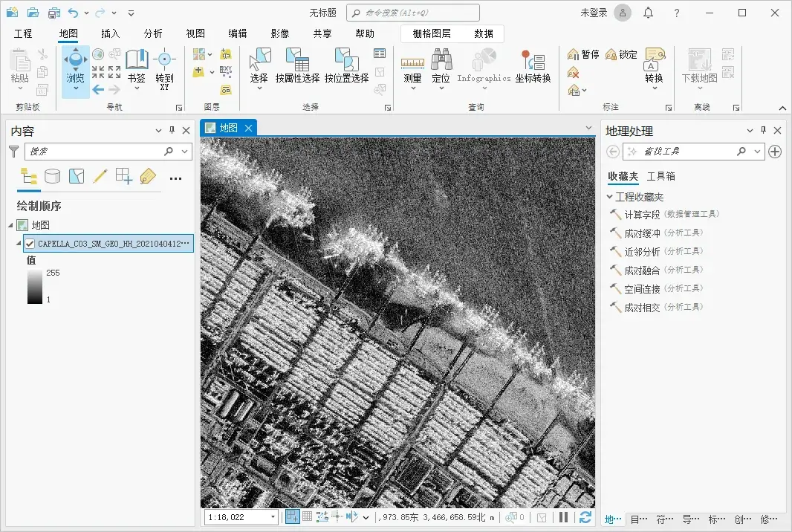Click the Paste (粘贴) clipboard icon
Screen dimensions: 792x532
click(x=20, y=61)
